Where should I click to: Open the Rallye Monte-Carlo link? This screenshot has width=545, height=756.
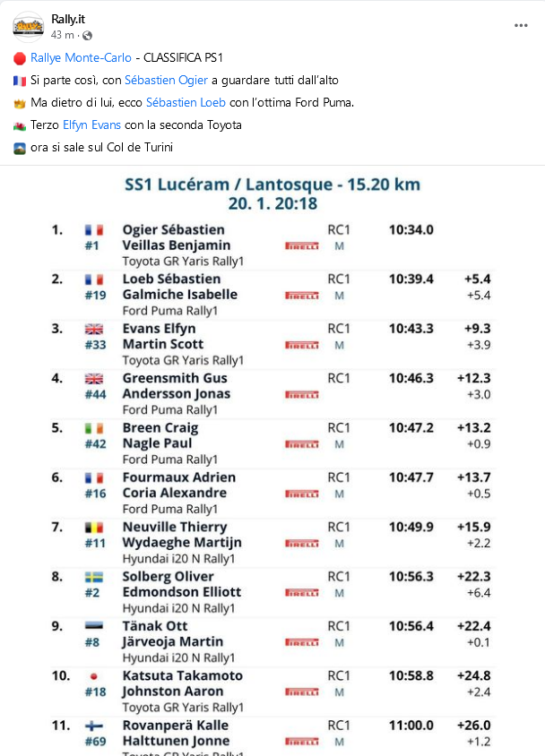tap(79, 57)
